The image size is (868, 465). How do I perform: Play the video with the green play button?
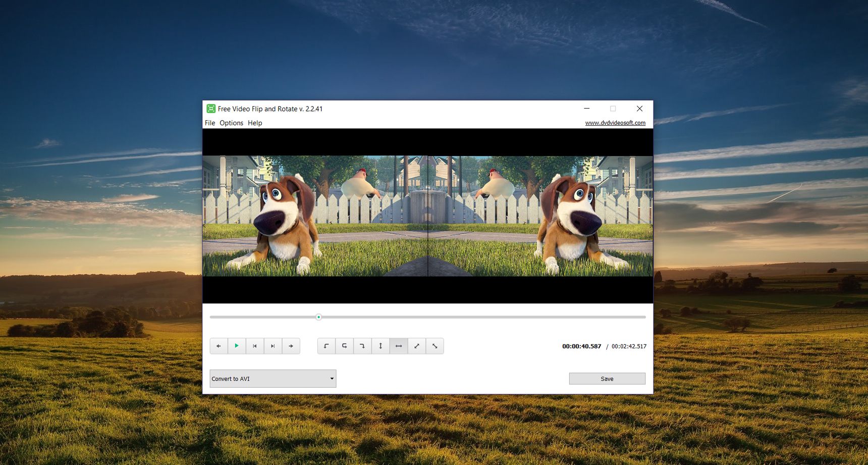pyautogui.click(x=237, y=346)
